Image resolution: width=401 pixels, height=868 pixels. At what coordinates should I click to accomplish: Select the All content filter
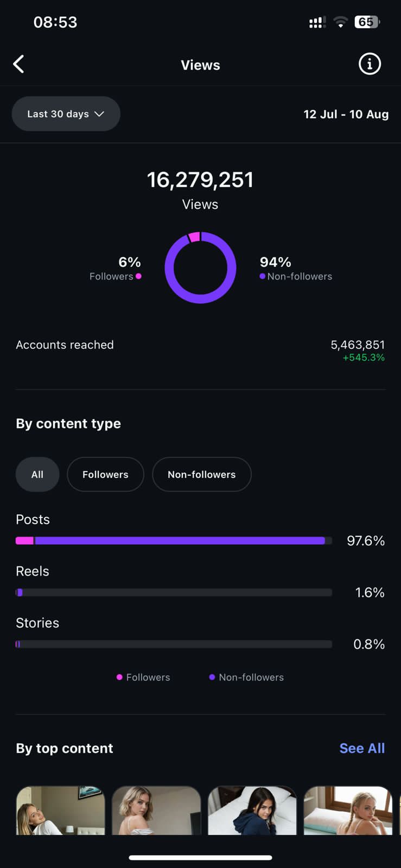point(37,474)
